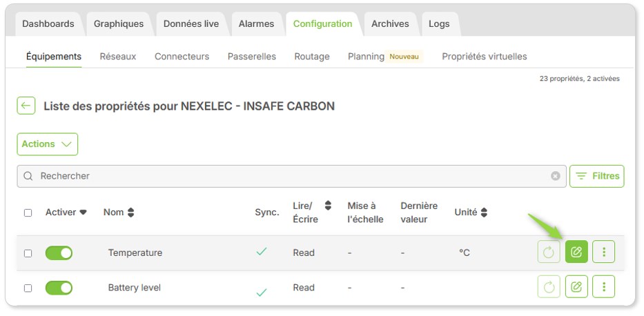Tick the select-all checkbox in the header
The height and width of the screenshot is (316, 644).
pyautogui.click(x=28, y=213)
